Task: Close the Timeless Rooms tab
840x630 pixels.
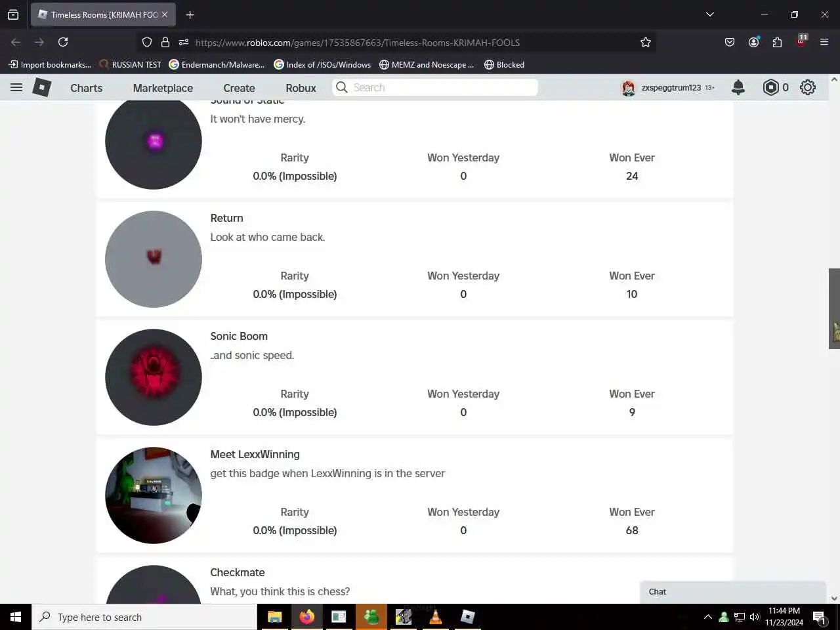Action: (x=165, y=14)
